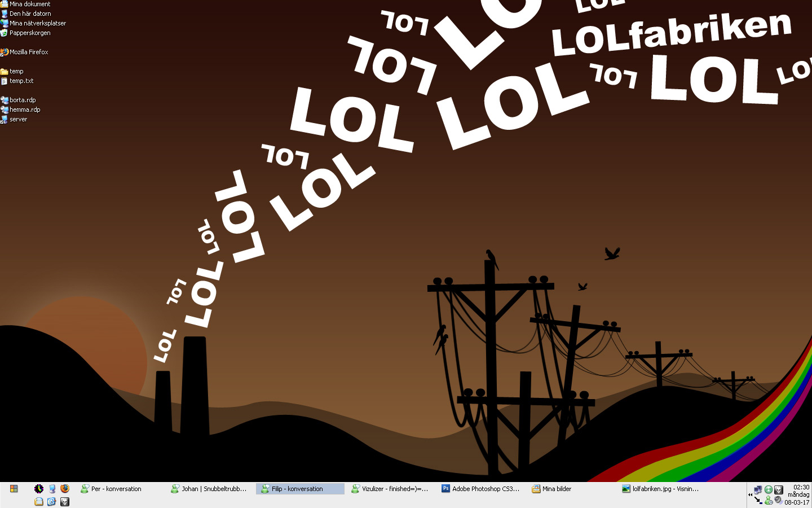Launch the alien head quick launch icon
Image resolution: width=812 pixels, height=508 pixels.
(x=65, y=501)
